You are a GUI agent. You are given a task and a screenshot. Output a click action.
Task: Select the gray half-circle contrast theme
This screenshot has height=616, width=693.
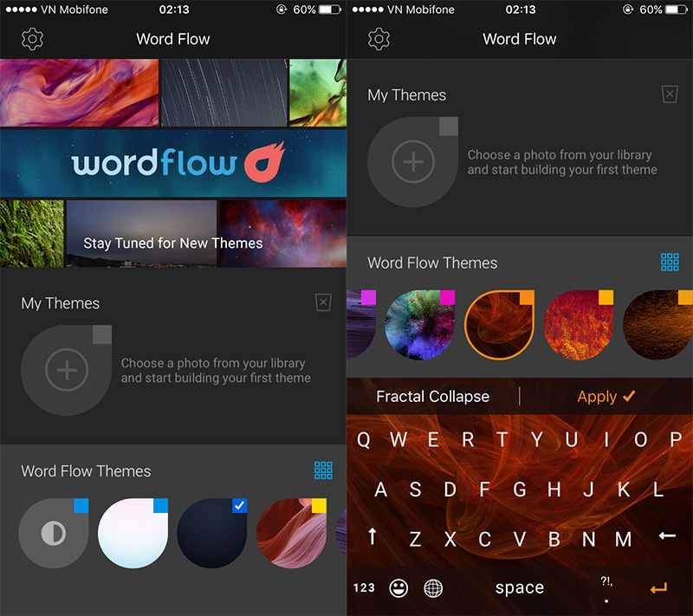coord(54,534)
